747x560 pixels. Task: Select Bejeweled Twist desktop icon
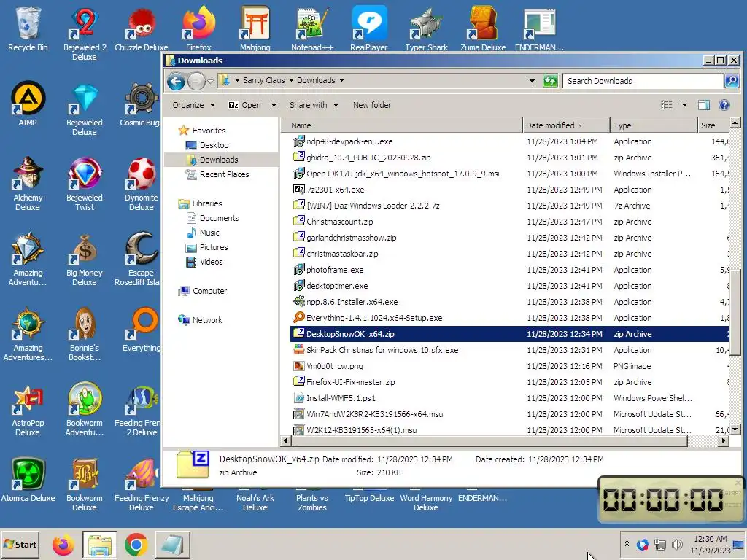pyautogui.click(x=85, y=184)
